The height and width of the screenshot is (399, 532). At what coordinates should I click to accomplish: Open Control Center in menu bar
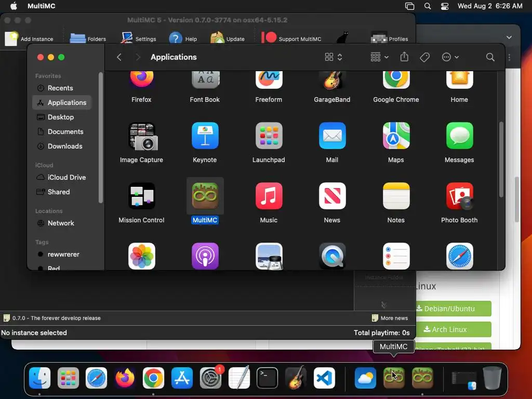(x=445, y=6)
